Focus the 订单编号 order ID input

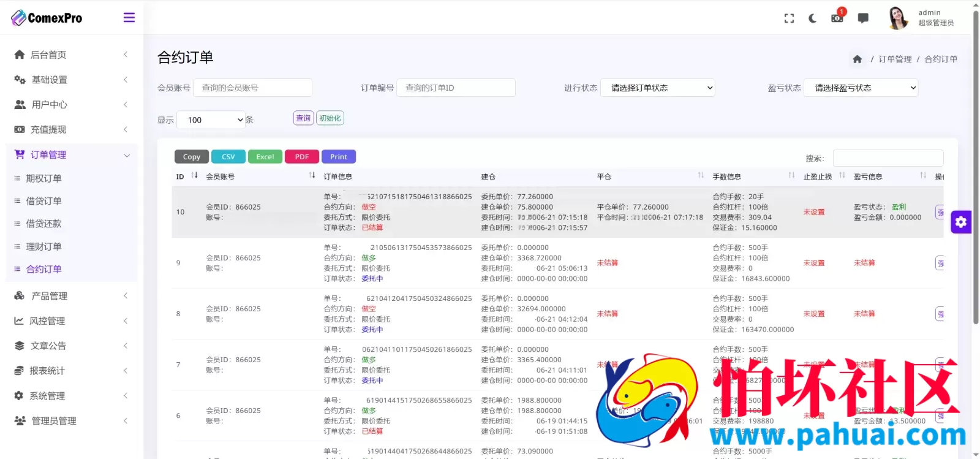pyautogui.click(x=456, y=88)
